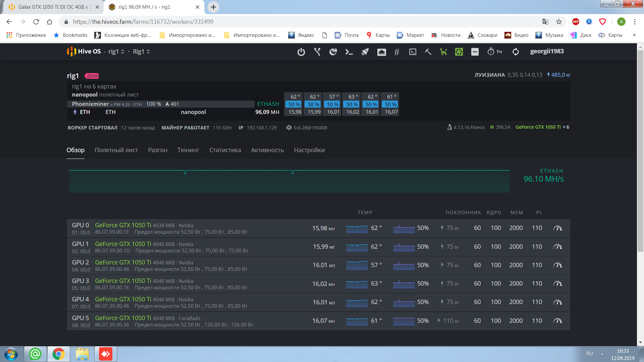The width and height of the screenshot is (644, 362).
Task: Open tuning gauge icon for GPU 0
Action: tap(557, 228)
